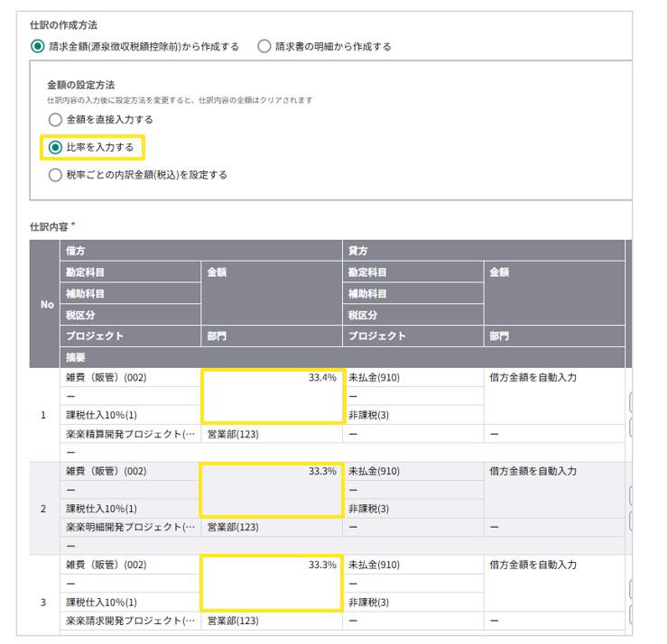Click row 2 credit tax category 非課税(3)
667x644 pixels.
(x=368, y=509)
